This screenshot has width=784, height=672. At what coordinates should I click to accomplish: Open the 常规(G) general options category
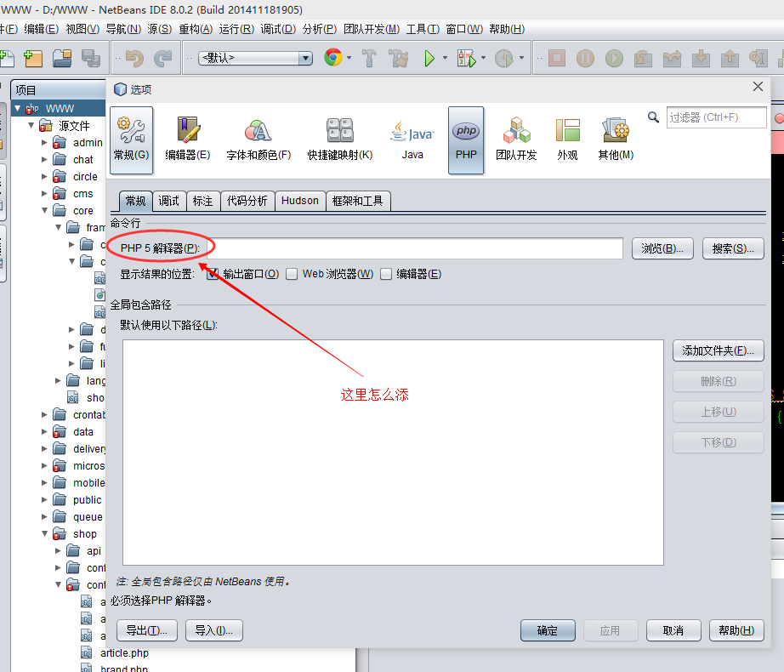click(x=132, y=140)
